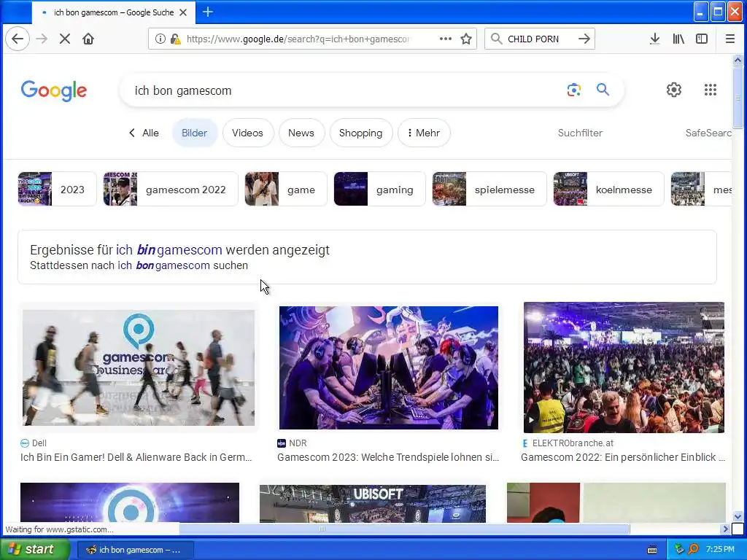747x560 pixels.
Task: Click the horizontal scrollbar right arrow
Action: (x=726, y=529)
